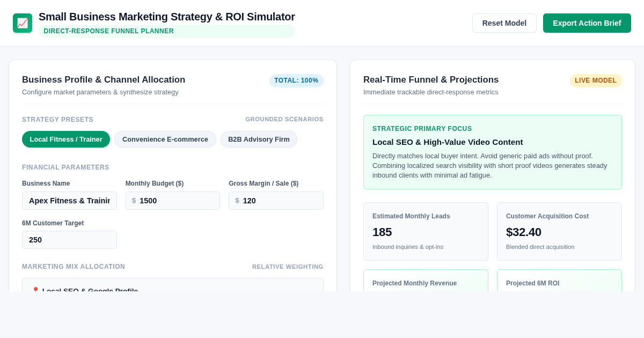Click the 185 leads value
This screenshot has height=338, width=644.
(x=382, y=232)
